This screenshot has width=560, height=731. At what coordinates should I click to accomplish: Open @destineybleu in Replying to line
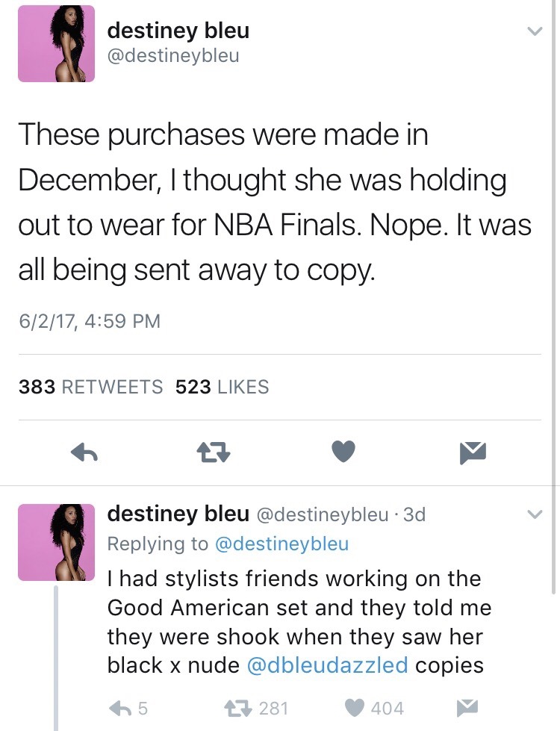coord(281,544)
